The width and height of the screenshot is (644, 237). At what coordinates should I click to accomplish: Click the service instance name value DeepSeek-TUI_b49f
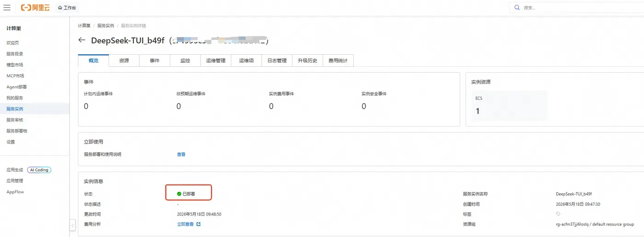click(574, 194)
